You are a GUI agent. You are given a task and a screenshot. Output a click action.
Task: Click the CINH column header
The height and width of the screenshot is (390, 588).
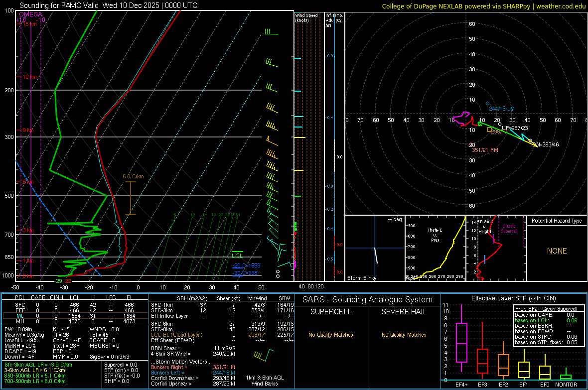56,297
